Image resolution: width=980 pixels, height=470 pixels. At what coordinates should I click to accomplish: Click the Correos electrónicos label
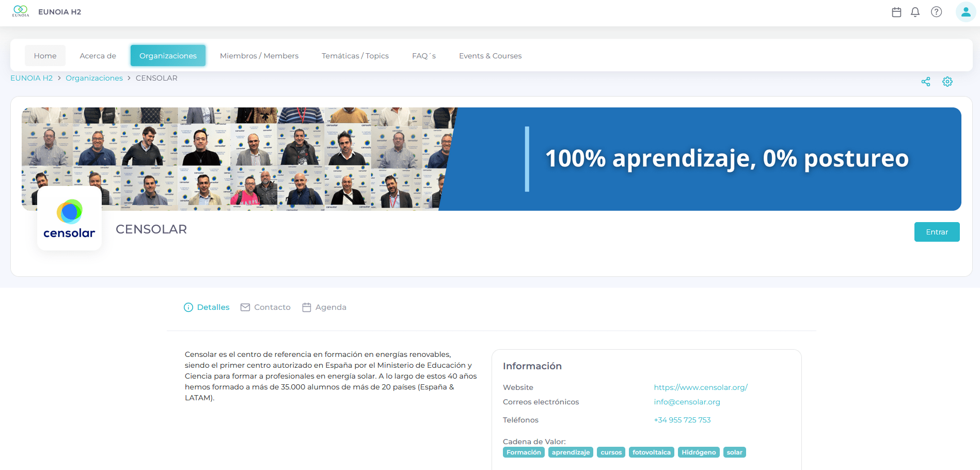click(541, 402)
